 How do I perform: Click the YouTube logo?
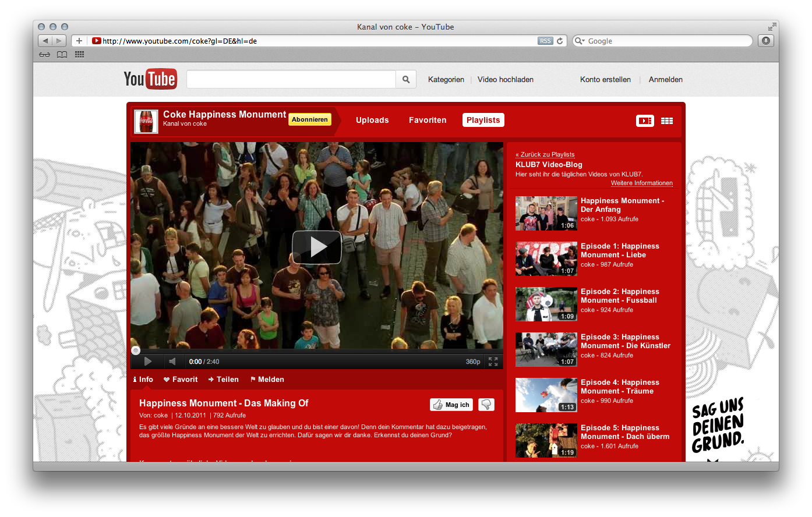pyautogui.click(x=150, y=79)
